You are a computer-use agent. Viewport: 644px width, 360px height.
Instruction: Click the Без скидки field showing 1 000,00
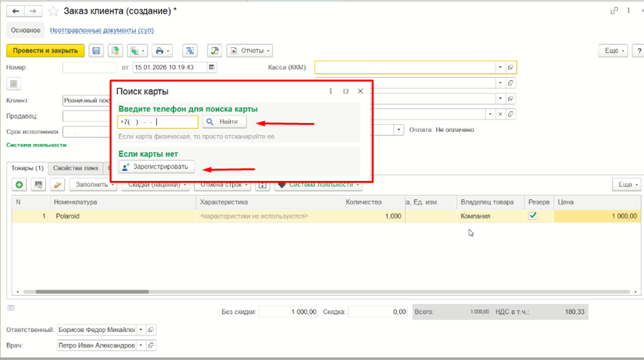tap(288, 312)
